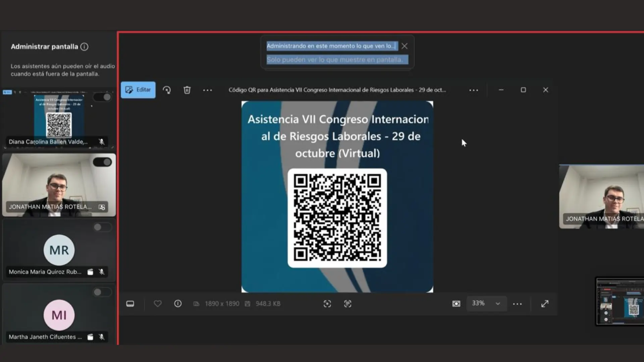Viewport: 644px width, 362px height.
Task: Toggle Jonathan Matias Rotela's video switch
Action: pos(103,162)
